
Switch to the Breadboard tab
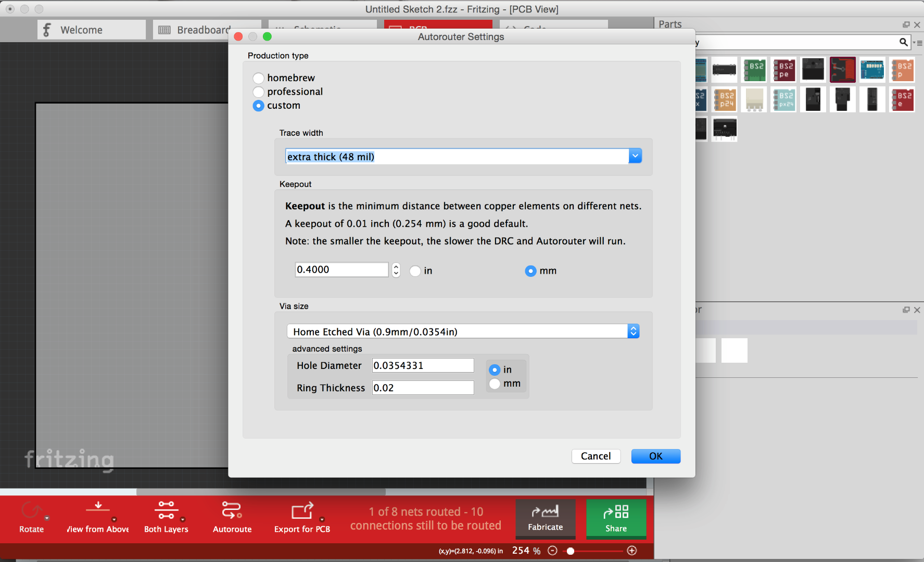point(207,30)
